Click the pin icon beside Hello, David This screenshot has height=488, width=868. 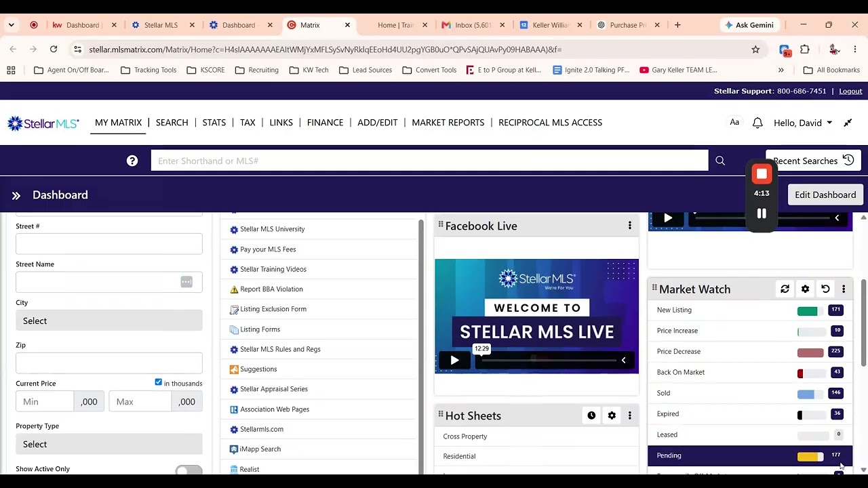(x=848, y=123)
